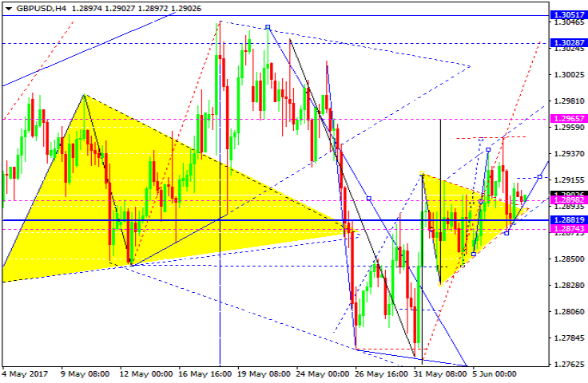588x383 pixels.
Task: Select the 9 May 08:00 time label
Action: (86, 374)
